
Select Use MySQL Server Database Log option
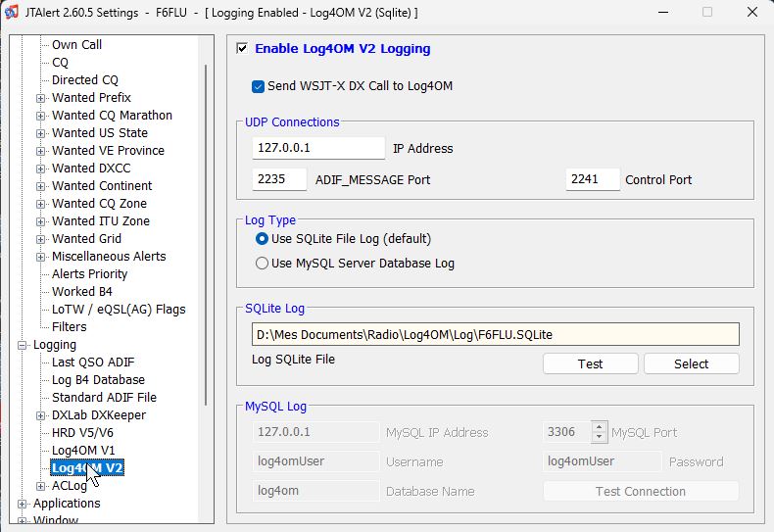coord(263,264)
